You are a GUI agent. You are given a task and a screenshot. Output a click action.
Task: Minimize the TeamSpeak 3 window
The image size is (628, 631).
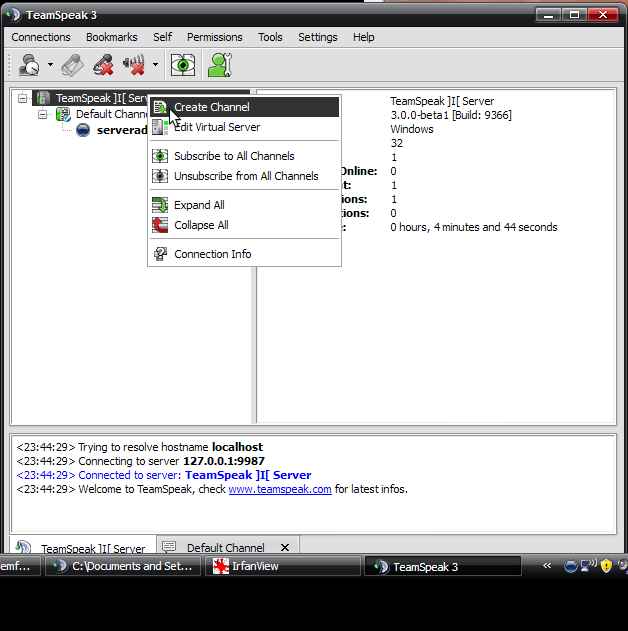548,15
